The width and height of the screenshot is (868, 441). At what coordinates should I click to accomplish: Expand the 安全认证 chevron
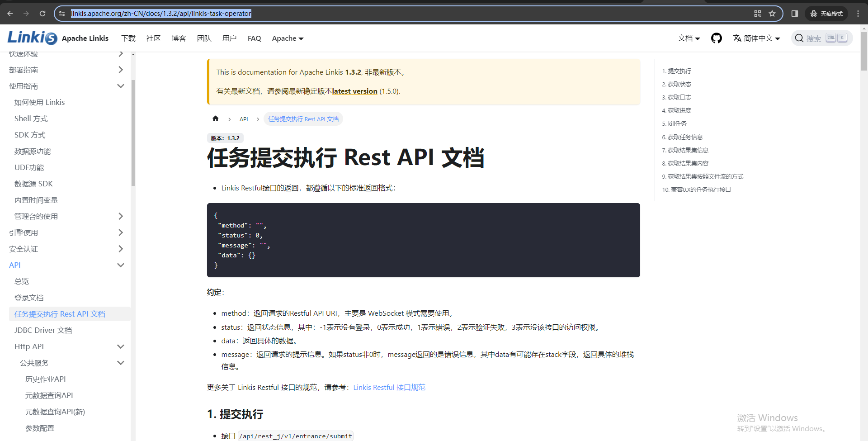[121, 249]
